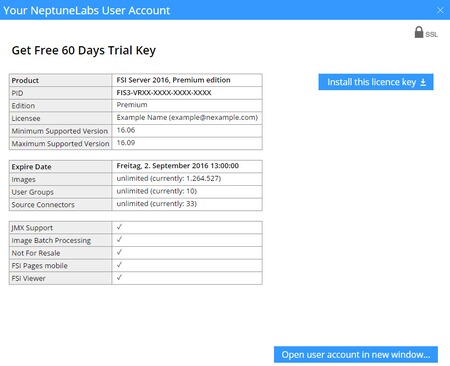Click the Expire Date label cell
Screen dimensions: 450x366
pos(60,167)
